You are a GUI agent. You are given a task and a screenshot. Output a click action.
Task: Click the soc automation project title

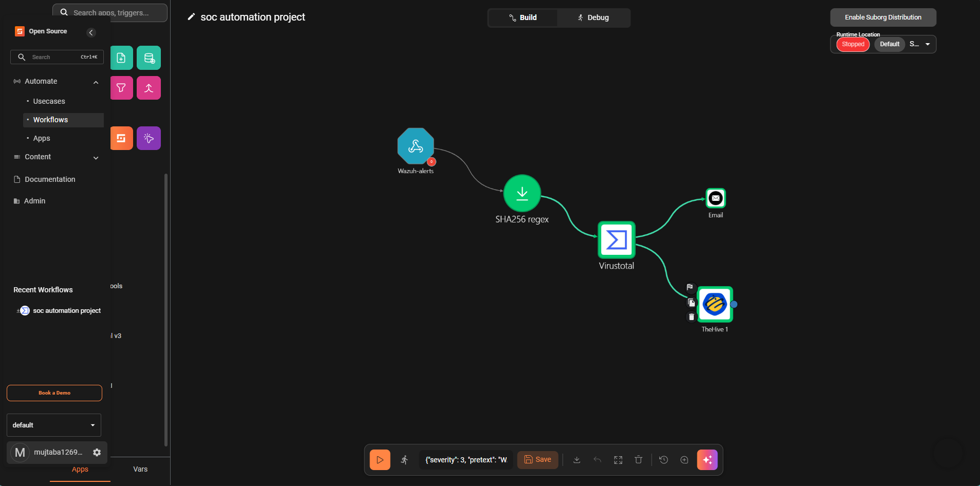point(253,17)
